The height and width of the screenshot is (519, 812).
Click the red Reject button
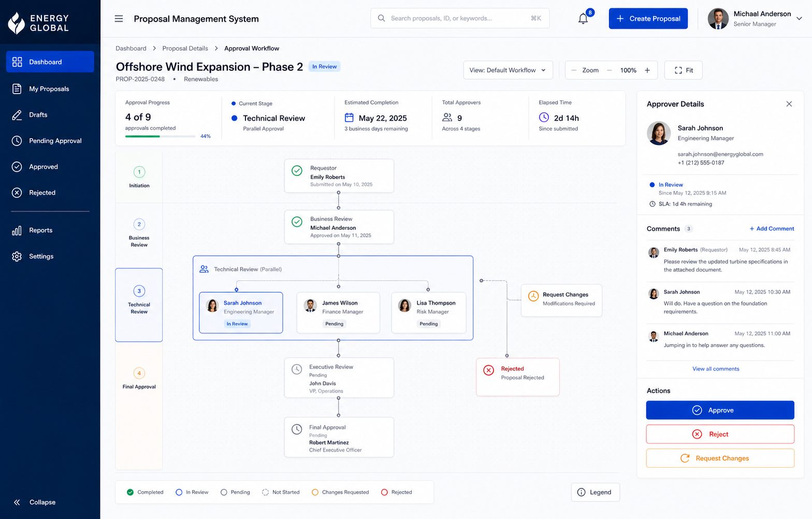tap(720, 434)
